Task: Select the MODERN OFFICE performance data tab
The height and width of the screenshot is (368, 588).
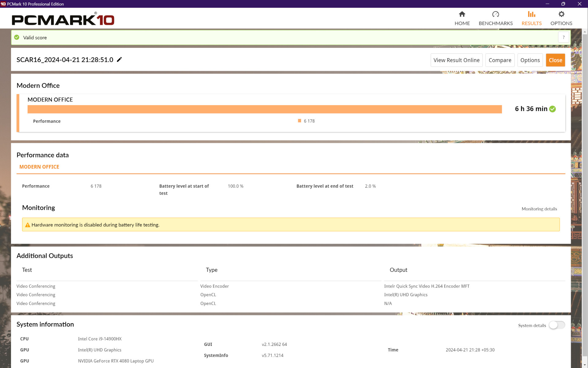Action: [x=39, y=167]
